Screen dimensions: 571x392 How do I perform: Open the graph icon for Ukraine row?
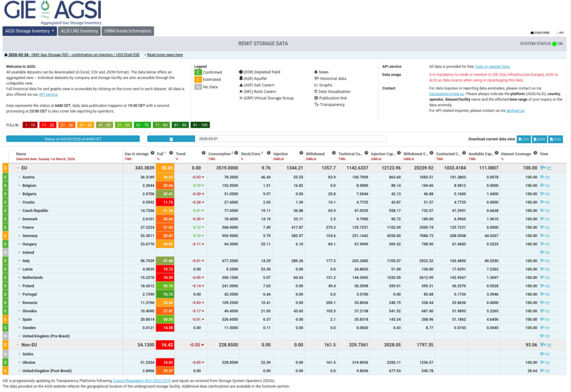point(549,362)
